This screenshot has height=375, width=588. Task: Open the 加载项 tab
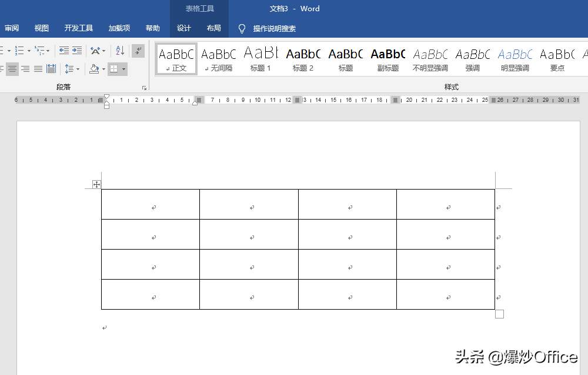[x=119, y=28]
